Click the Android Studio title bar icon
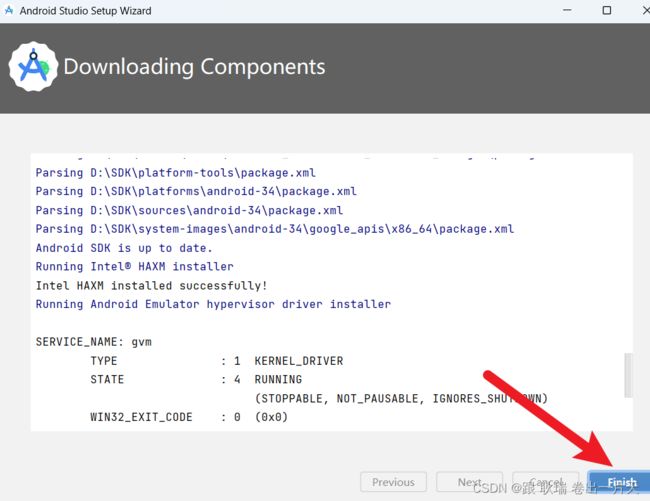The height and width of the screenshot is (501, 650). (x=8, y=10)
